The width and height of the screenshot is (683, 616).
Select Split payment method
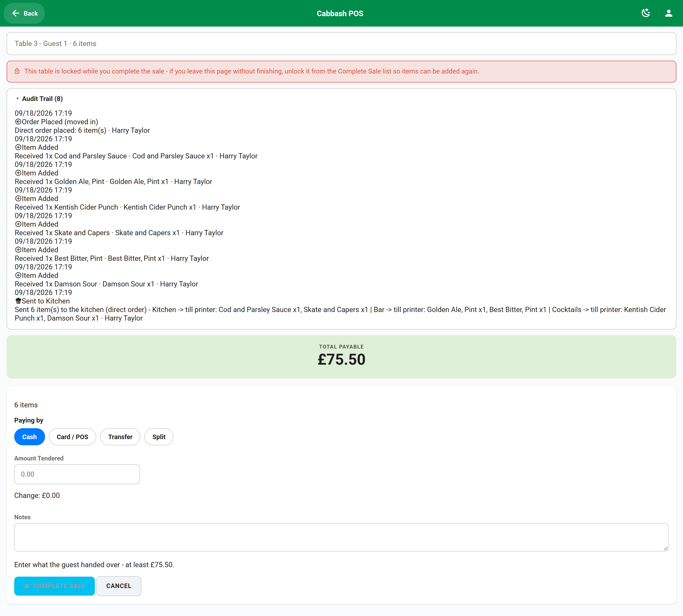[159, 437]
